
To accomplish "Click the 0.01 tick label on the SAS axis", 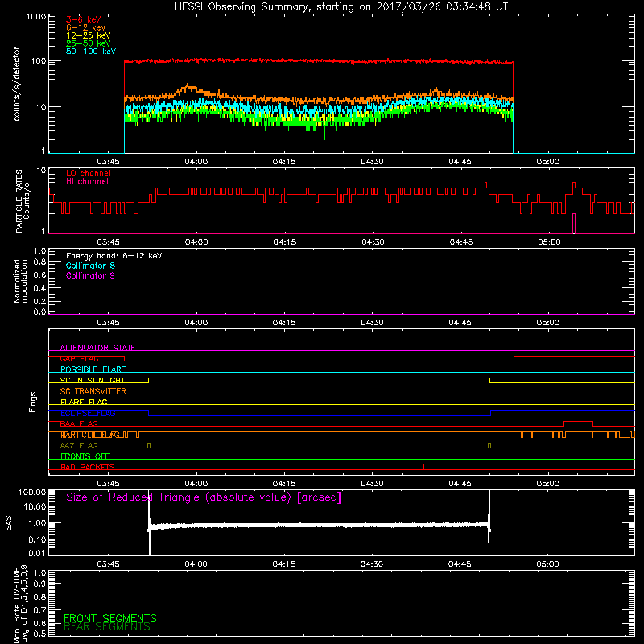I will [x=37, y=553].
